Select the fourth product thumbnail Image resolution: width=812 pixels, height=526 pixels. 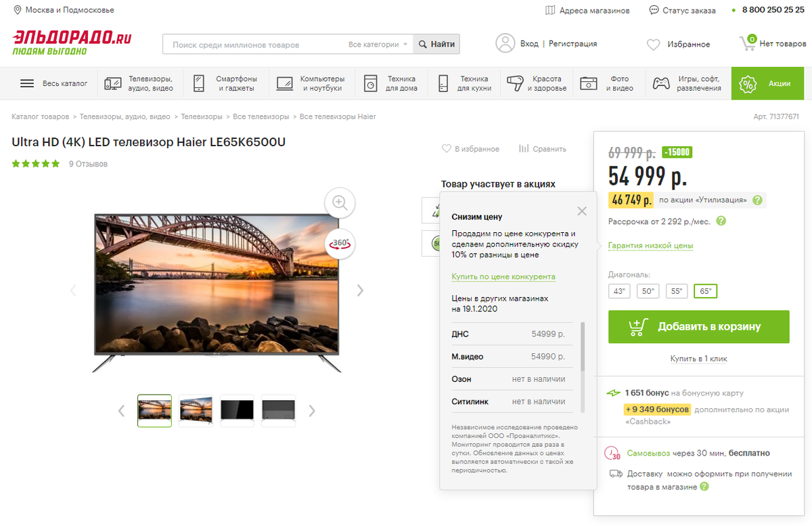(278, 410)
